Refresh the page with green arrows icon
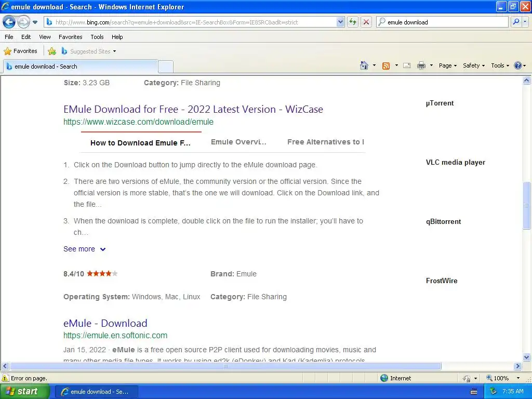Viewport: 532px width, 399px height. click(x=353, y=22)
